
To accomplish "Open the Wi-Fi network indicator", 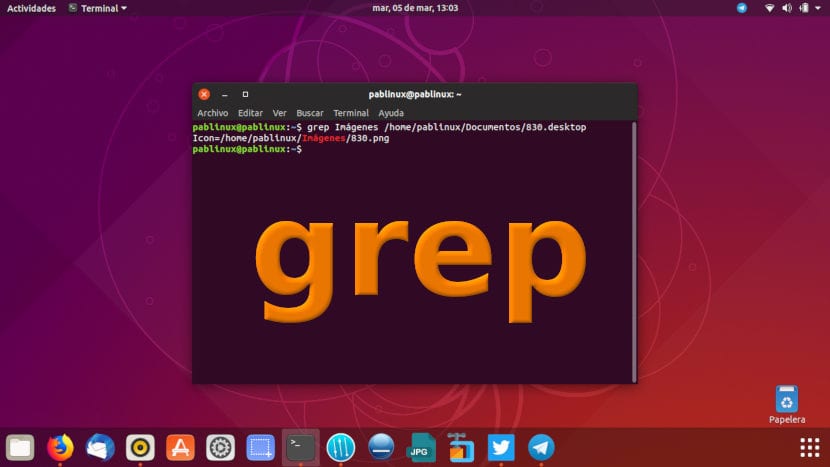I will [770, 8].
